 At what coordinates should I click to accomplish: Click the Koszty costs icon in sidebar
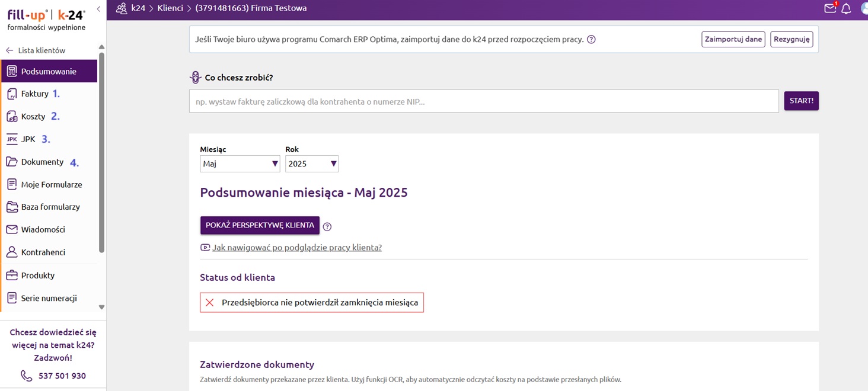(x=12, y=117)
